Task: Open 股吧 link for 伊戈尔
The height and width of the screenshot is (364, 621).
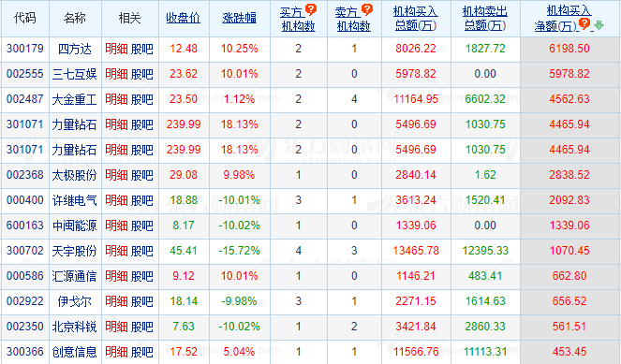Action: point(141,301)
